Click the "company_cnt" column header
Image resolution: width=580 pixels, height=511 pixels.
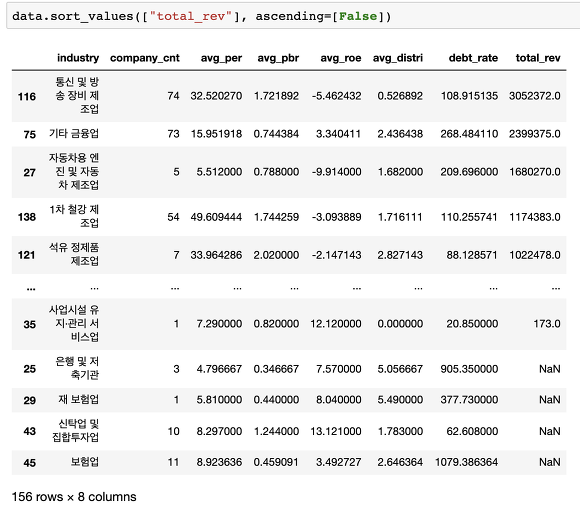tap(145, 58)
